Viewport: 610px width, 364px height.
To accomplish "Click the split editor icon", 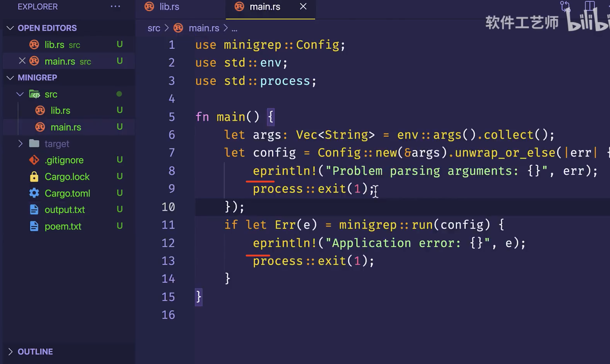I will [589, 6].
